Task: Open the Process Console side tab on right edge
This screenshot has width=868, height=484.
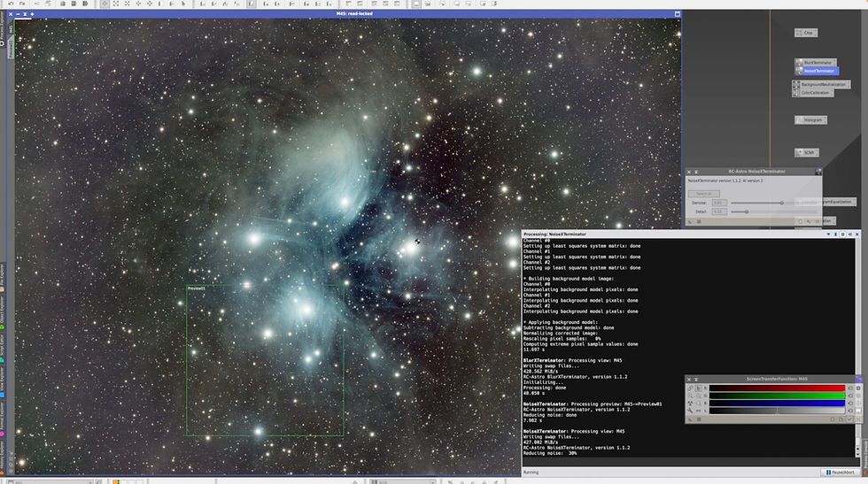Action: pyautogui.click(x=865, y=457)
